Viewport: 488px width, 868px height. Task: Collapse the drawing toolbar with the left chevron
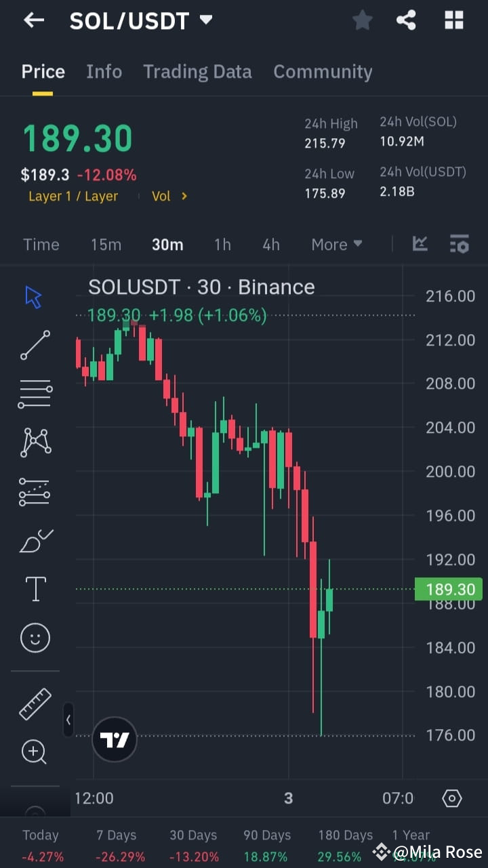coord(68,720)
